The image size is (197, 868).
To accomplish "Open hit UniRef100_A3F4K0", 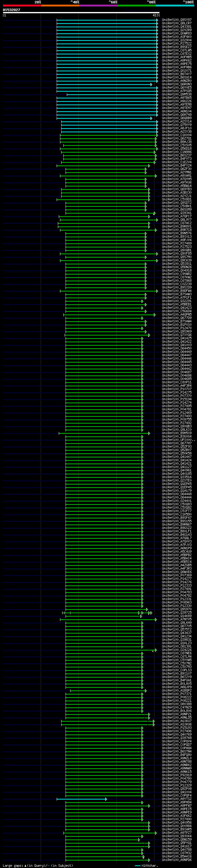I will [x=177, y=37].
